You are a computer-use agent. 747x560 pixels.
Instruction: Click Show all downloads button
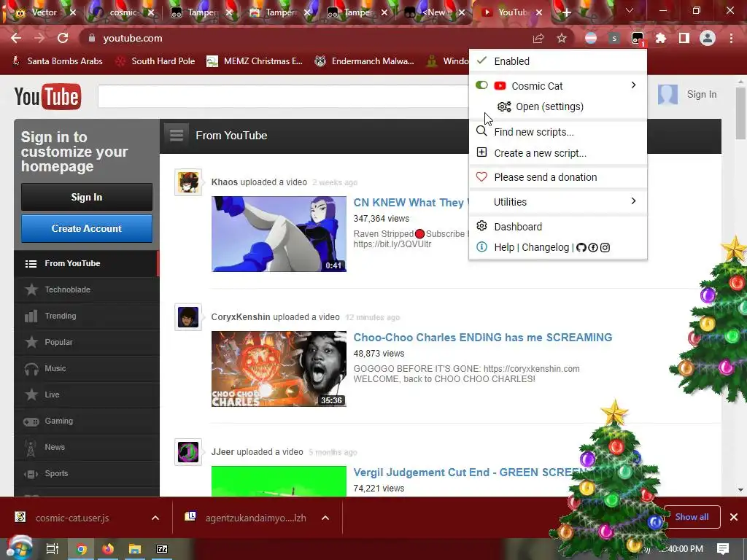point(692,517)
